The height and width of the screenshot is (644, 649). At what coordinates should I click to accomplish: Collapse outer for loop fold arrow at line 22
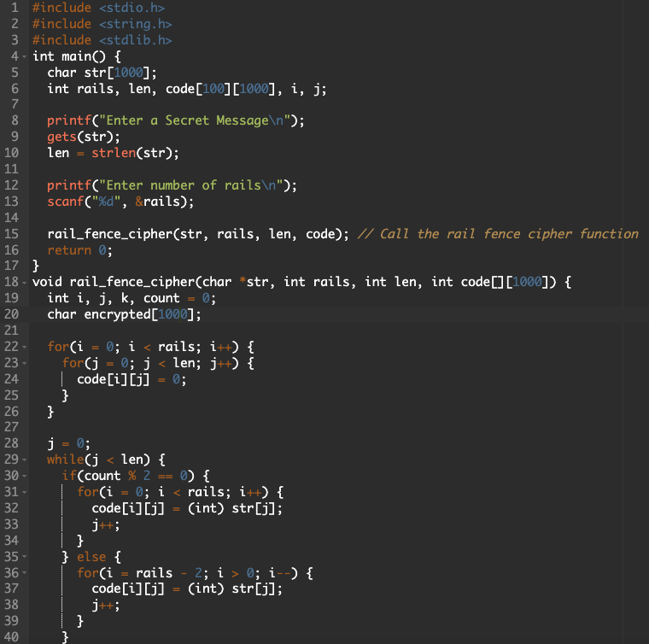24,347
